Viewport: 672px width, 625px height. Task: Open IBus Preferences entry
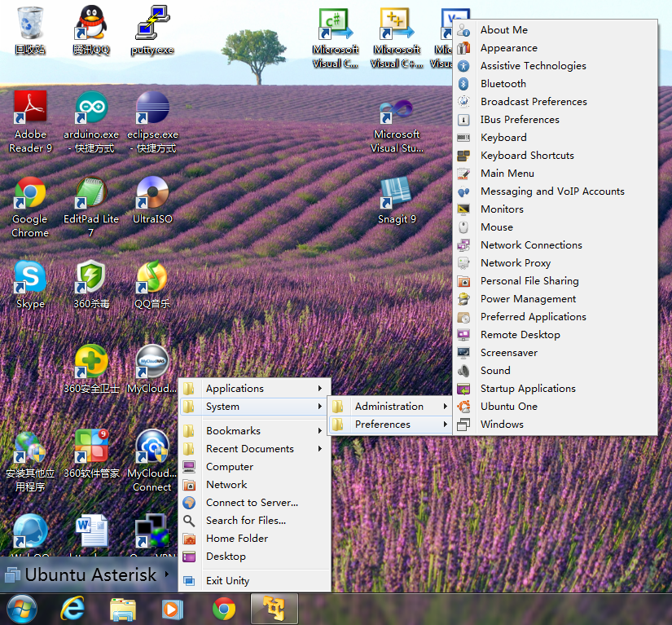click(x=555, y=120)
